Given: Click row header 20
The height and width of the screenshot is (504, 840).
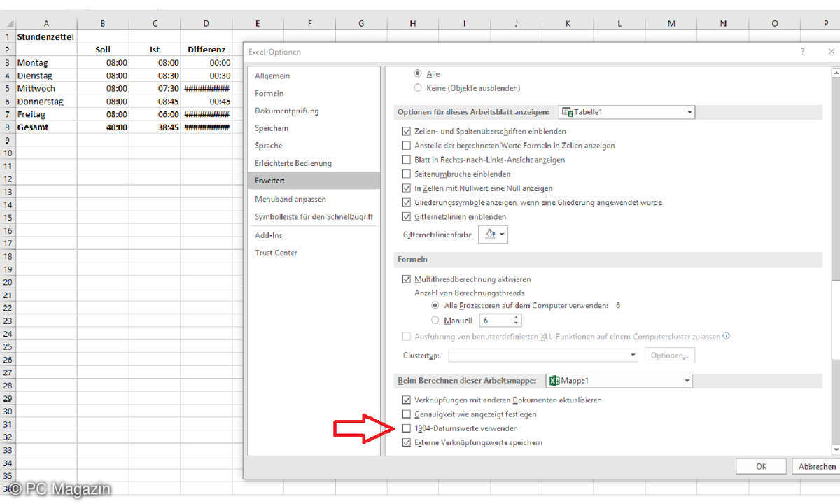Looking at the screenshot, I should (8, 282).
